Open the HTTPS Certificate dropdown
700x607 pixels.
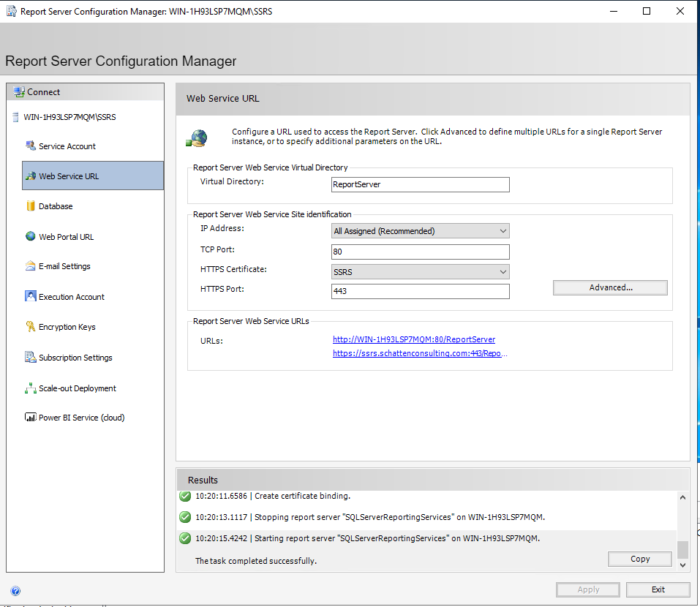(503, 271)
